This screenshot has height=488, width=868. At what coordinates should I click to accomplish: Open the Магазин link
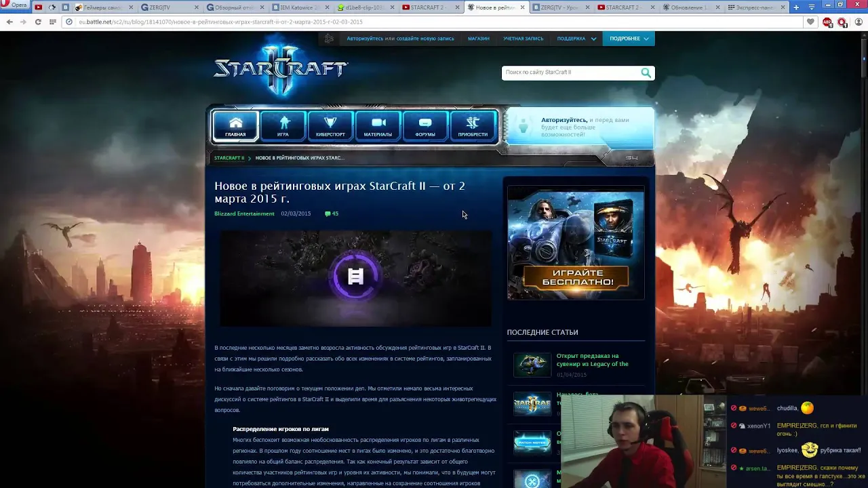(x=478, y=39)
